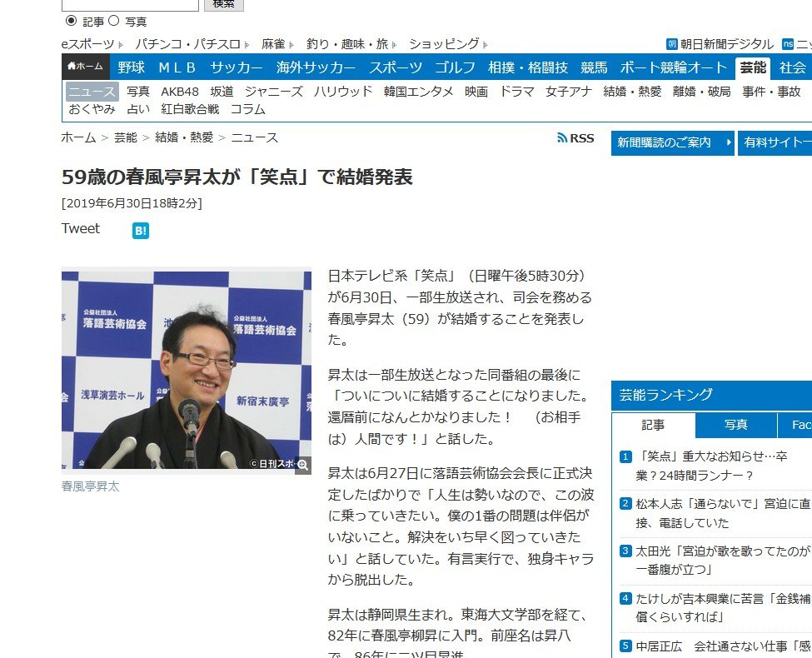Viewport: 812px width, 658px height.
Task: Open the 写真 sub-menu item
Action: [138, 92]
